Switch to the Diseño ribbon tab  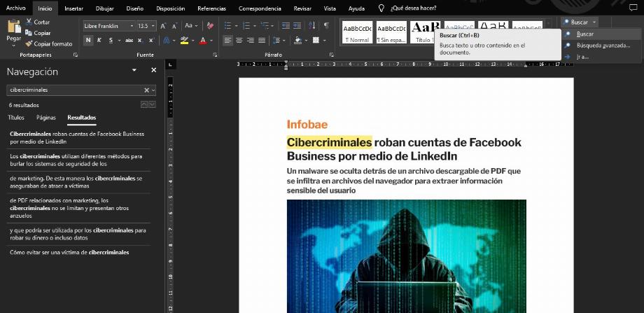[x=135, y=8]
